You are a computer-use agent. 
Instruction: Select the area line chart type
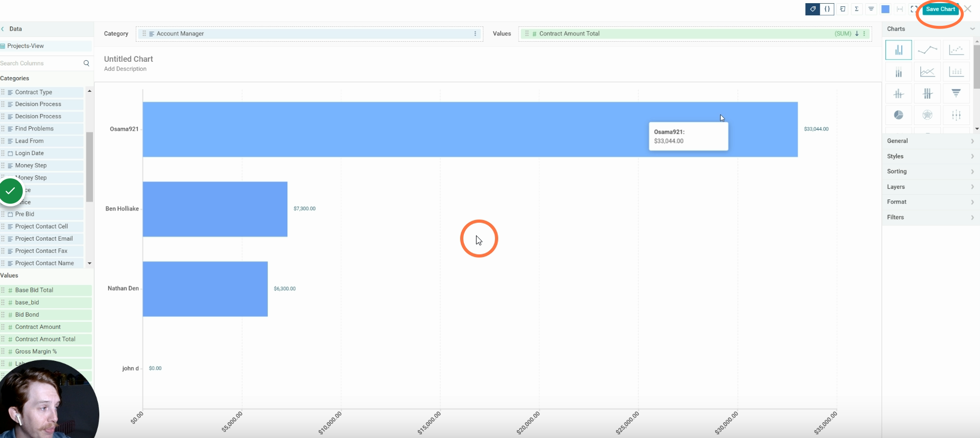point(927,72)
